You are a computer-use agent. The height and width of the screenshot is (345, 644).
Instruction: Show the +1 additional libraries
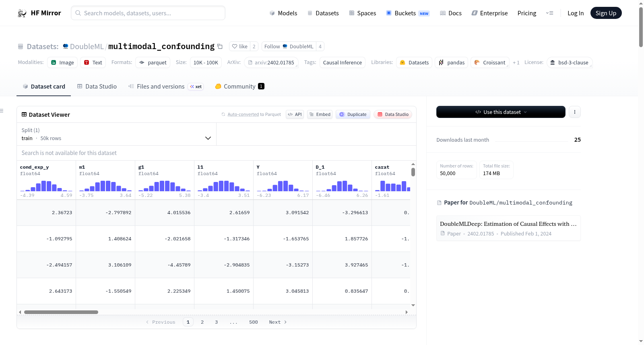click(516, 62)
